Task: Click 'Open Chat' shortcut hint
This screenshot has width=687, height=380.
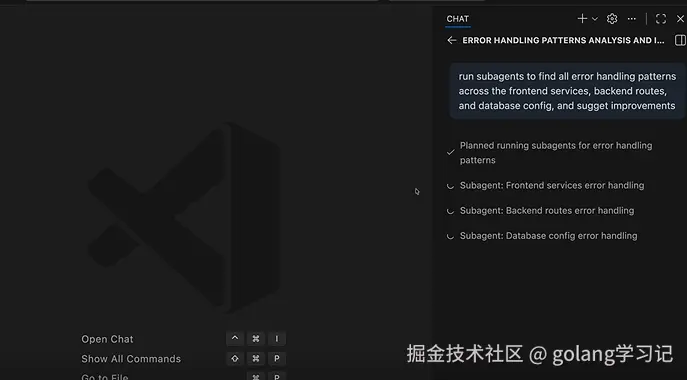Action: (107, 339)
